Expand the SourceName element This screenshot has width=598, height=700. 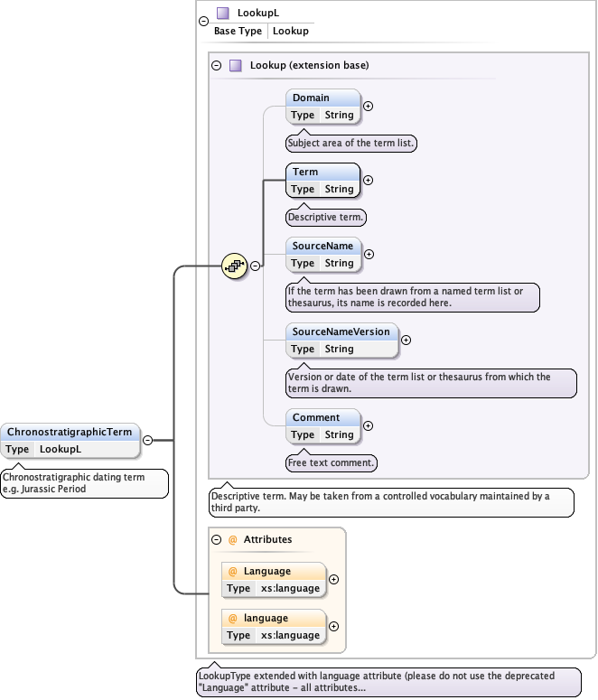pyautogui.click(x=369, y=254)
